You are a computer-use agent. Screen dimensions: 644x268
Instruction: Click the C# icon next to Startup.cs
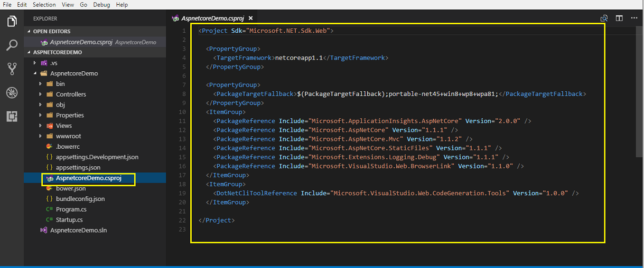pyautogui.click(x=49, y=219)
